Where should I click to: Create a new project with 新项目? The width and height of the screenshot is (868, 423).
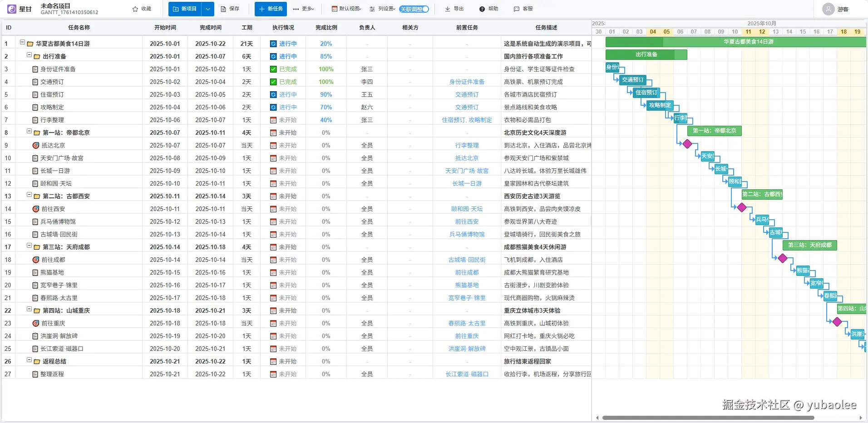(185, 9)
